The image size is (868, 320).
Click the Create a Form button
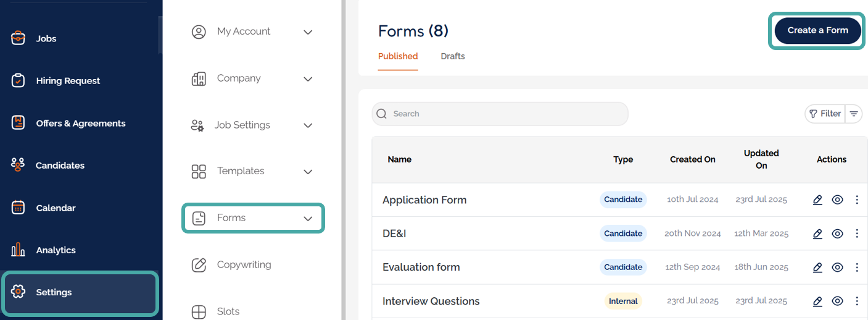817,30
